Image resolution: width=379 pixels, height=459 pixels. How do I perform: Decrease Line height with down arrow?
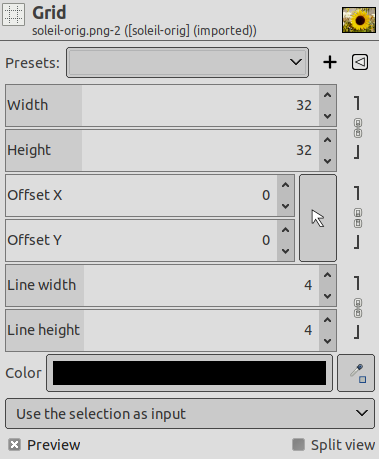[x=328, y=341]
